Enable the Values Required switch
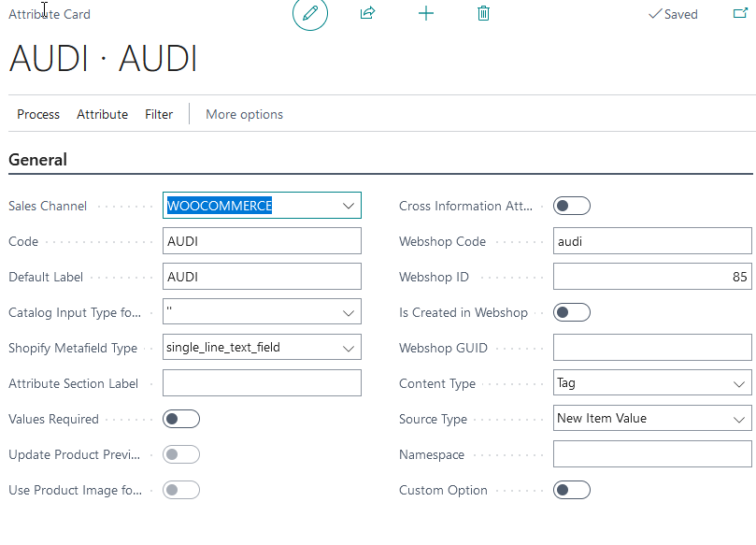756x545 pixels. tap(181, 419)
